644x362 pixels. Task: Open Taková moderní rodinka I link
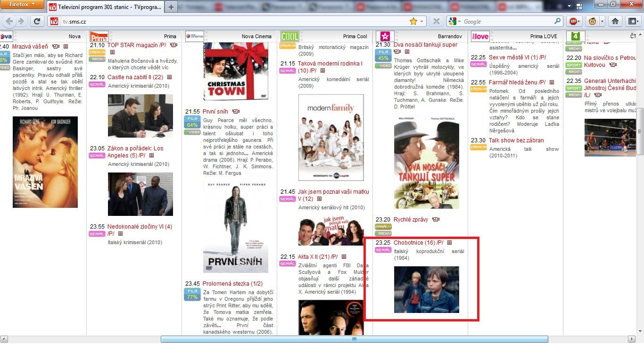pos(330,67)
